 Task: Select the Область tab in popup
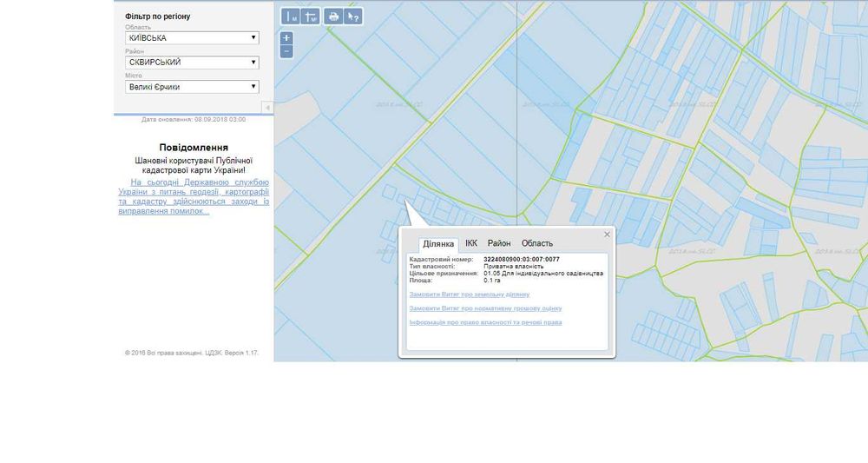(x=537, y=243)
